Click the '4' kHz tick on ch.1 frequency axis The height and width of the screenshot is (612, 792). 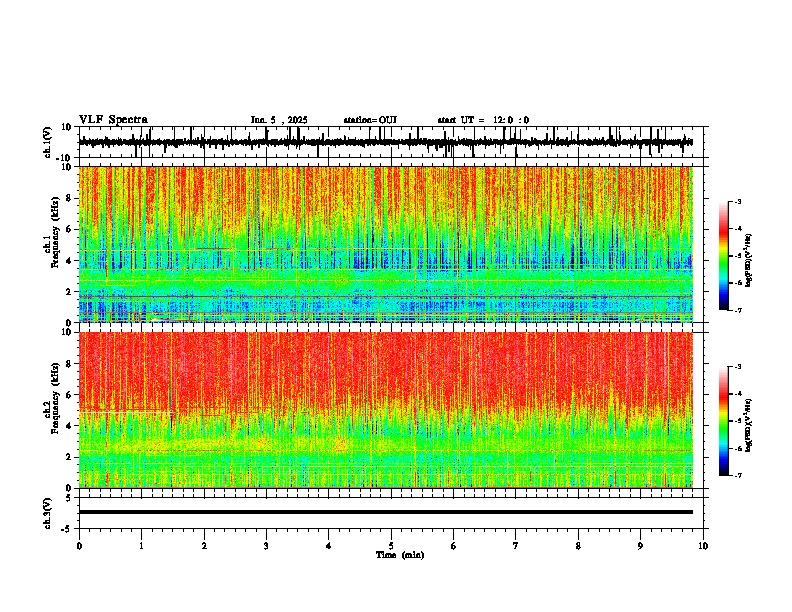(x=69, y=261)
